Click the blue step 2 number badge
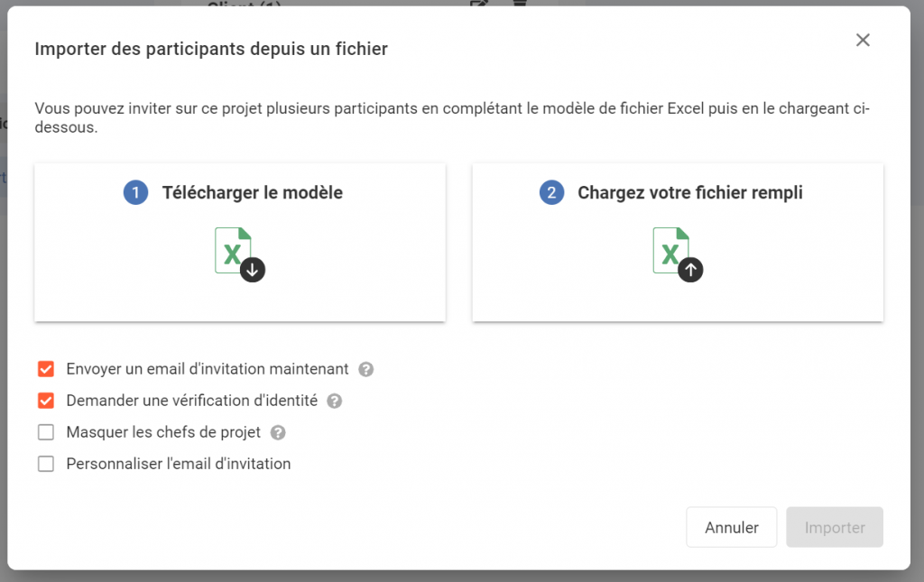 (x=551, y=193)
